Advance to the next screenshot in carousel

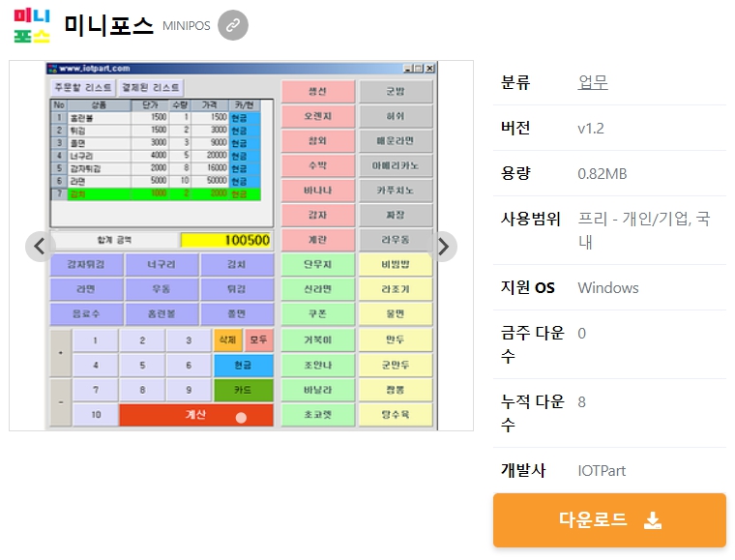coord(442,246)
